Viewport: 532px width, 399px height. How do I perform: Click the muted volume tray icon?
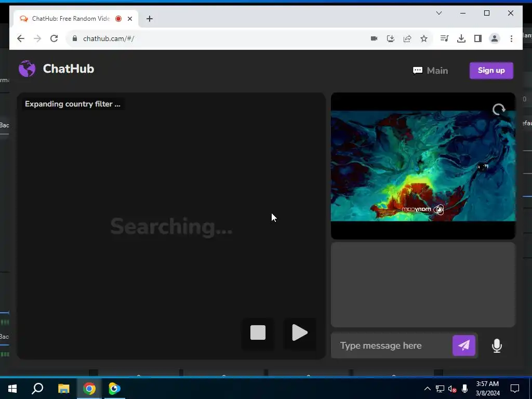(x=453, y=389)
